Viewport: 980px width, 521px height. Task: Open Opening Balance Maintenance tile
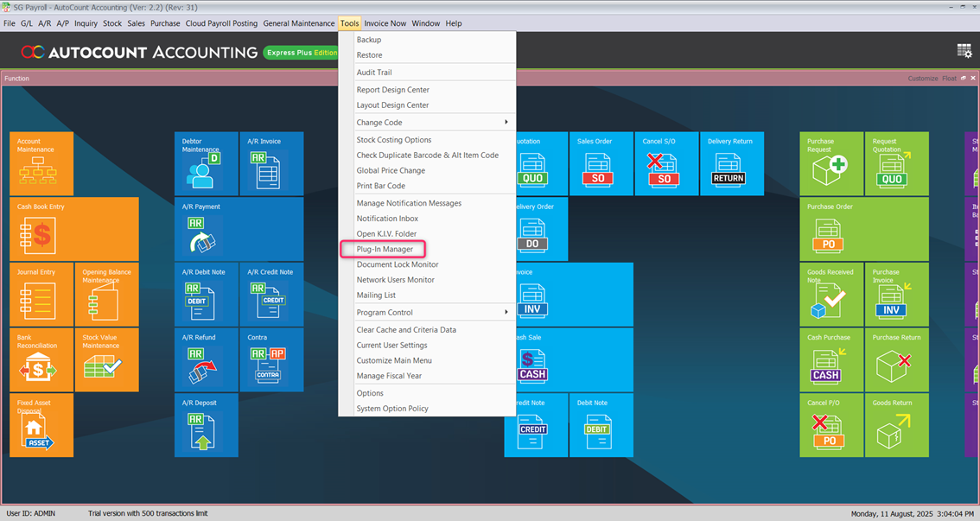point(107,295)
